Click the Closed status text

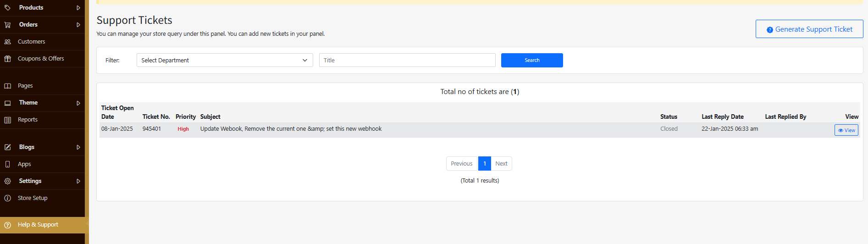(x=669, y=129)
